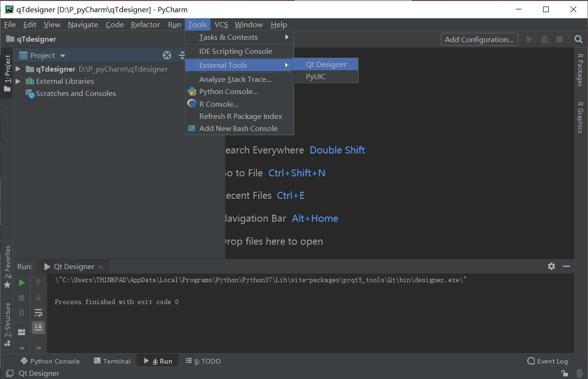Open the Run menu

(x=174, y=25)
